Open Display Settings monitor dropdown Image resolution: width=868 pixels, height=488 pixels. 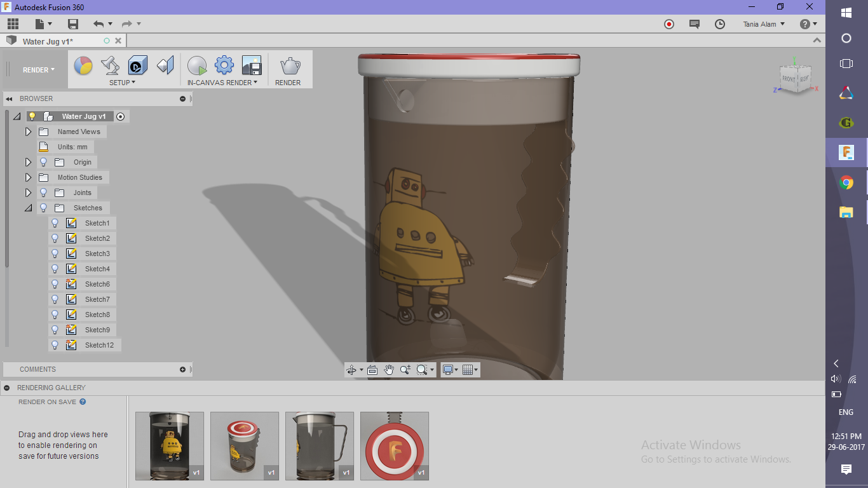pos(451,370)
